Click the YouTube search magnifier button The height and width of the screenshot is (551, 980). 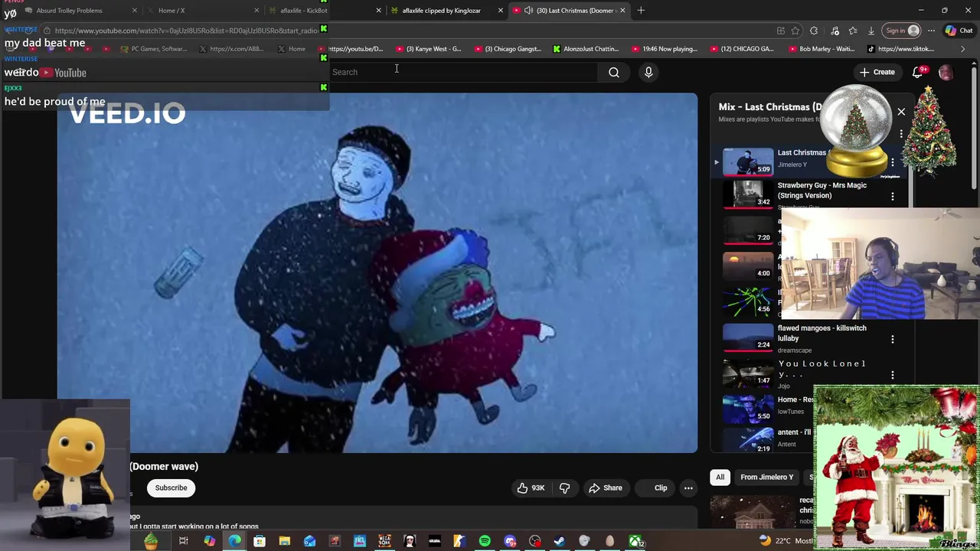[614, 72]
